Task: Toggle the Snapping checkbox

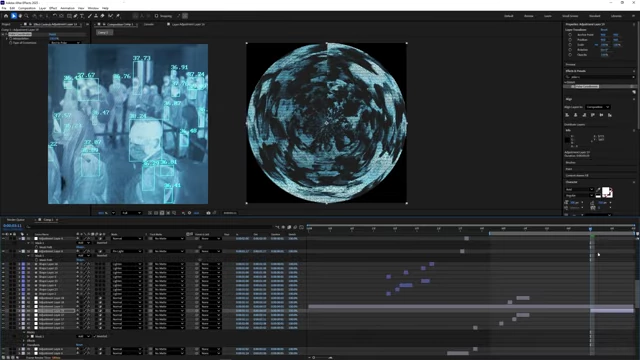Action: (x=156, y=16)
